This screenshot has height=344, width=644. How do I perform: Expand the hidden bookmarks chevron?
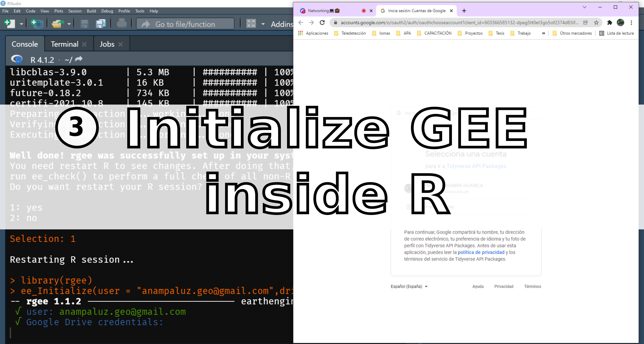[x=543, y=33]
